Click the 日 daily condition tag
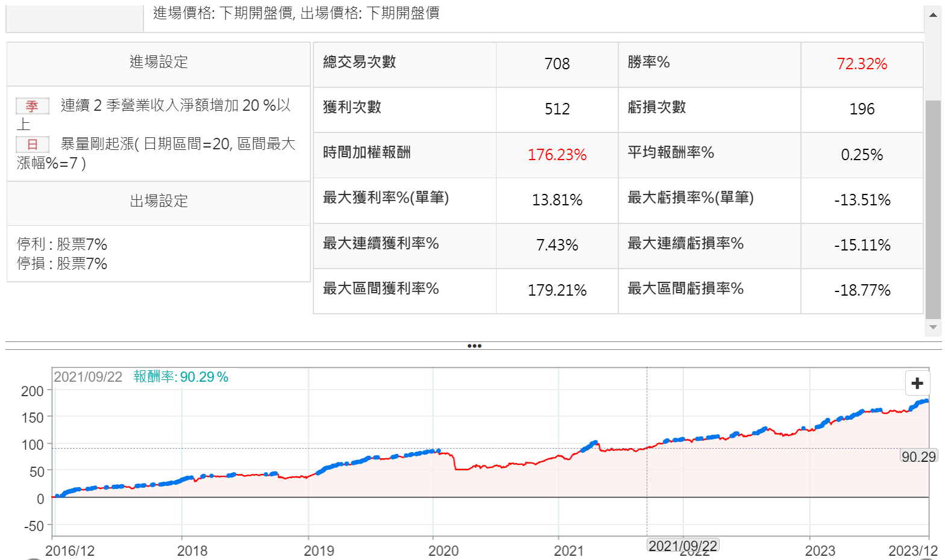Viewport: 945px width, 560px height. point(33,145)
